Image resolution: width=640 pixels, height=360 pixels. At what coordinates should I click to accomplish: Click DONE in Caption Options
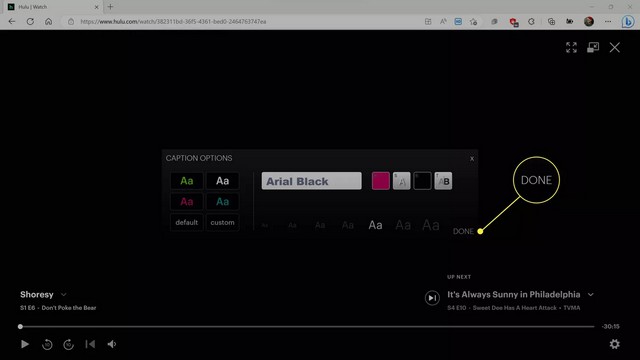(x=463, y=231)
